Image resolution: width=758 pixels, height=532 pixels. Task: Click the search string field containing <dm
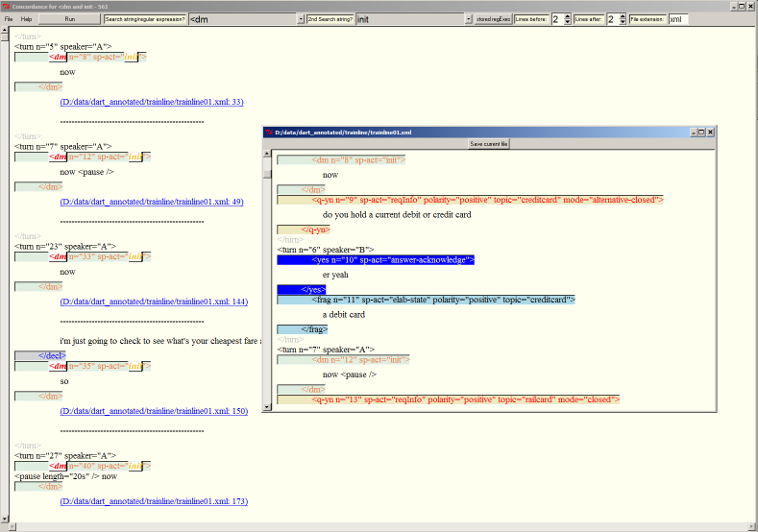240,19
